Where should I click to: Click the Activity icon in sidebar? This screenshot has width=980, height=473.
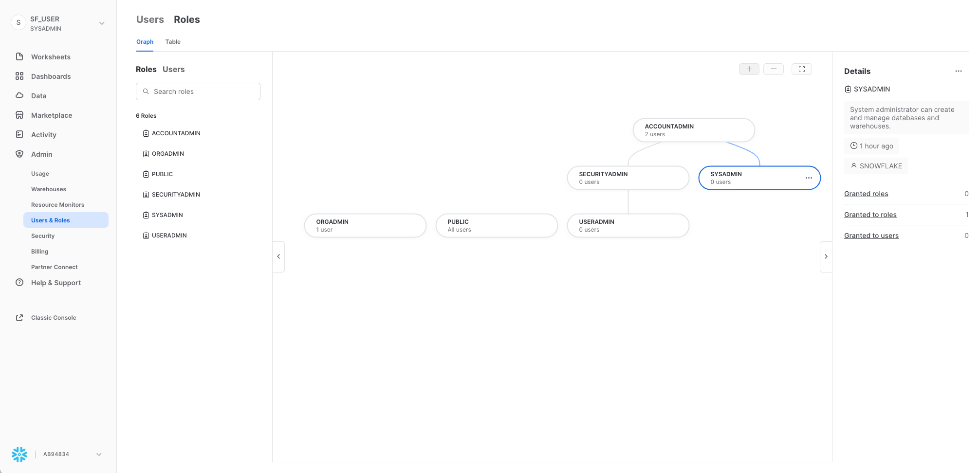click(x=19, y=135)
